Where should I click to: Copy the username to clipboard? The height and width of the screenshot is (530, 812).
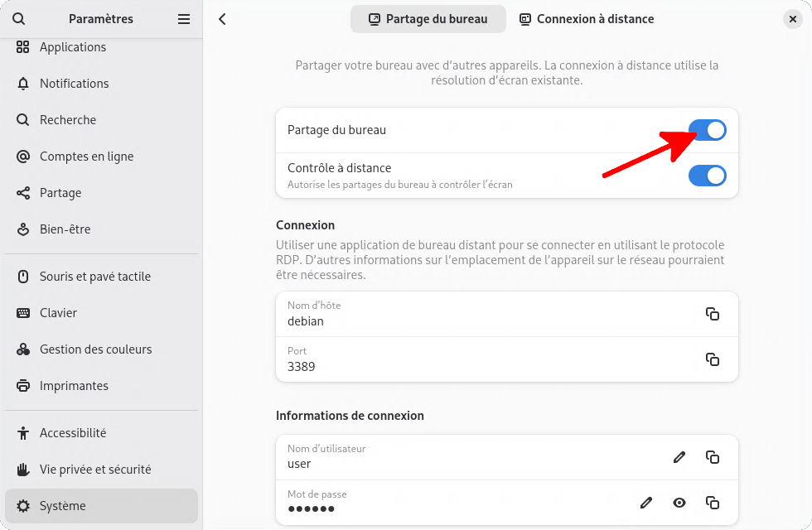712,457
